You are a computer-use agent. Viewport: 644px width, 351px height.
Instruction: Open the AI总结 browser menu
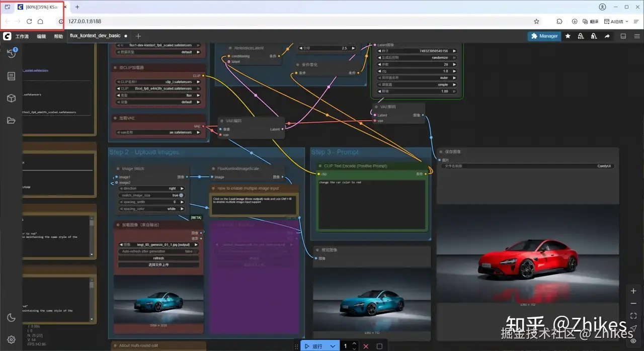coord(616,22)
